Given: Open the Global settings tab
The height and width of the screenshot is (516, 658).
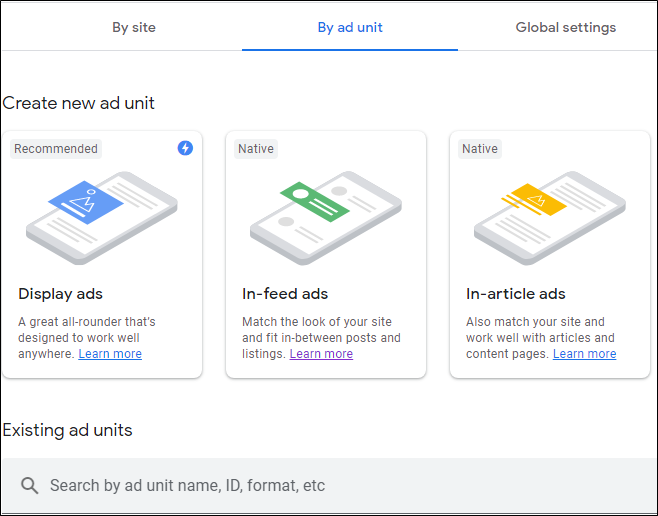Looking at the screenshot, I should point(565,27).
